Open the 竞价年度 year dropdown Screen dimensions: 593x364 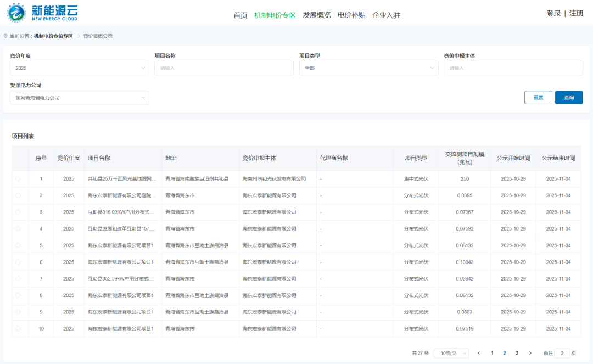[79, 68]
